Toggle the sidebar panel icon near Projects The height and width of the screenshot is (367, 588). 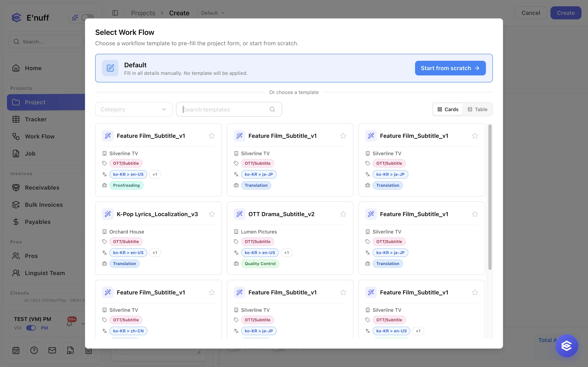pos(115,13)
